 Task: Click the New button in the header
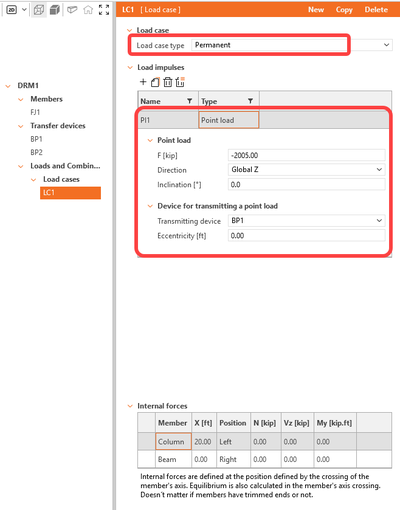pos(316,10)
